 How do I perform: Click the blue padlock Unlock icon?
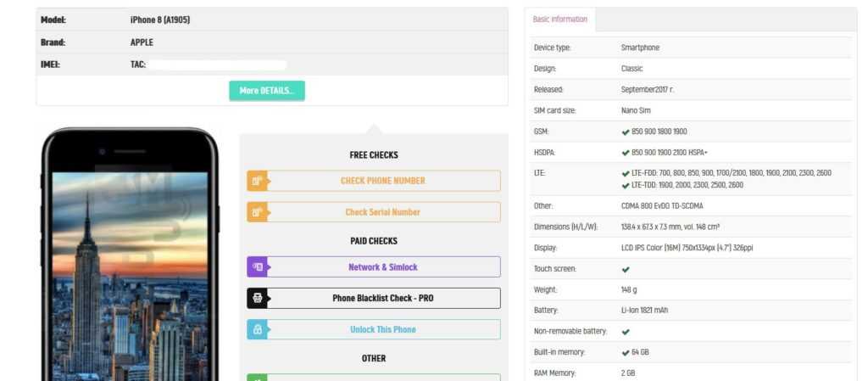click(257, 330)
